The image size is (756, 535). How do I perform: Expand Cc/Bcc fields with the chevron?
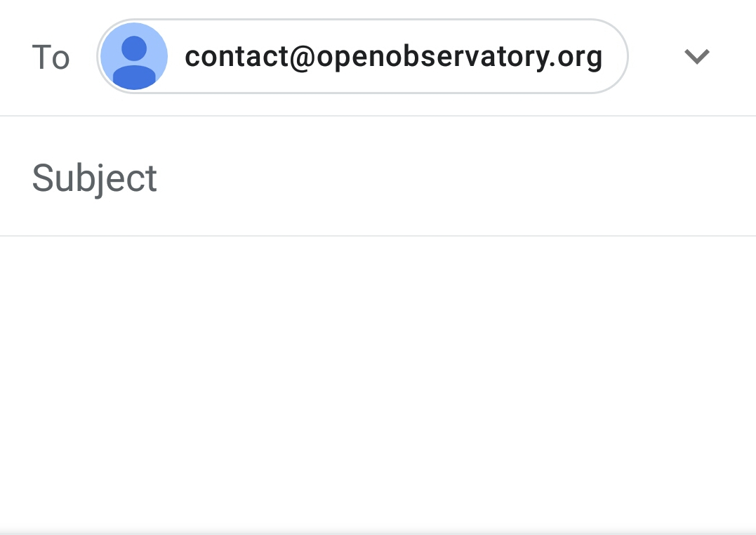point(697,57)
